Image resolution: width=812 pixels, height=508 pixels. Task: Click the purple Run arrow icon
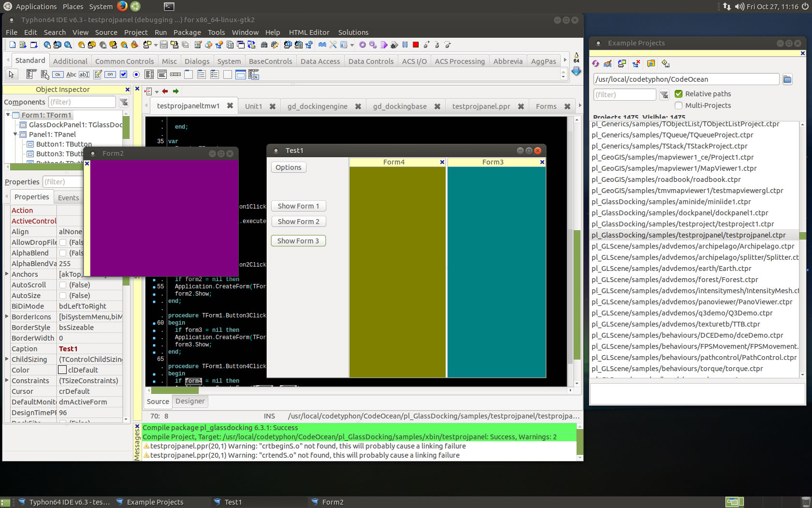[384, 45]
